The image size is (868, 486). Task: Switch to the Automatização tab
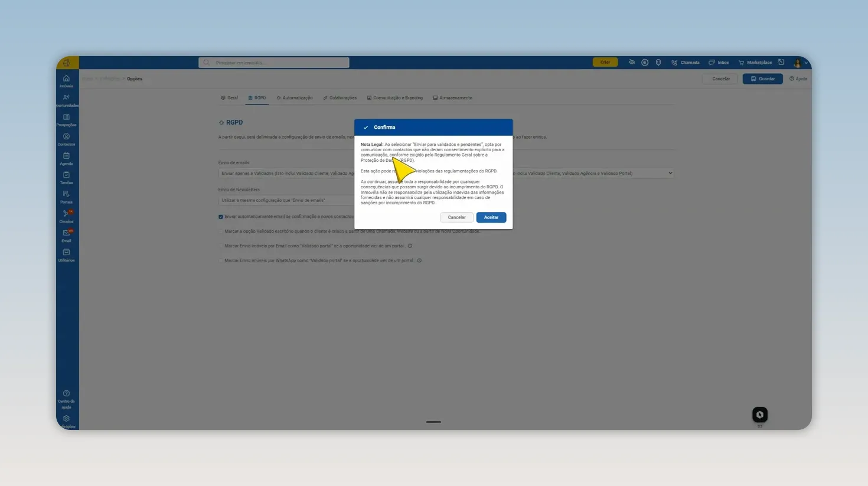[x=295, y=98]
